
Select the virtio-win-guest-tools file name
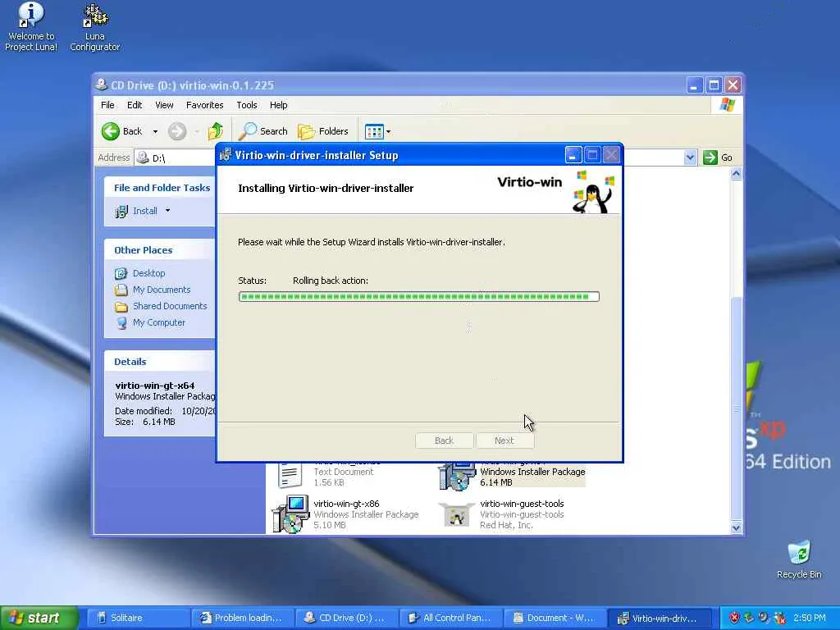coord(522,504)
